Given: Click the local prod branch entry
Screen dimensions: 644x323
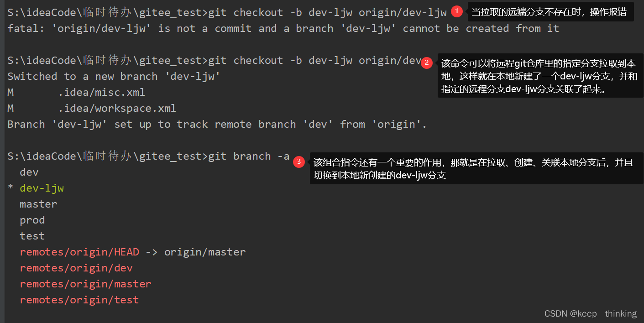Looking at the screenshot, I should (32, 220).
